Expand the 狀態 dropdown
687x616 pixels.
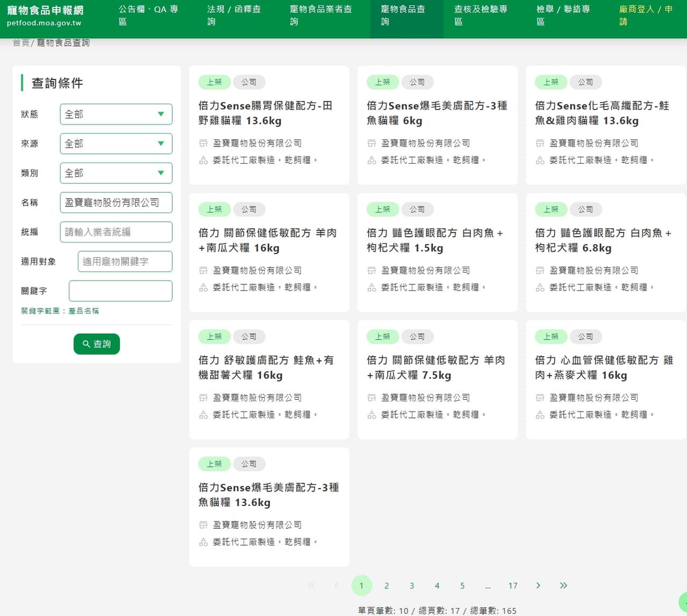coord(116,114)
